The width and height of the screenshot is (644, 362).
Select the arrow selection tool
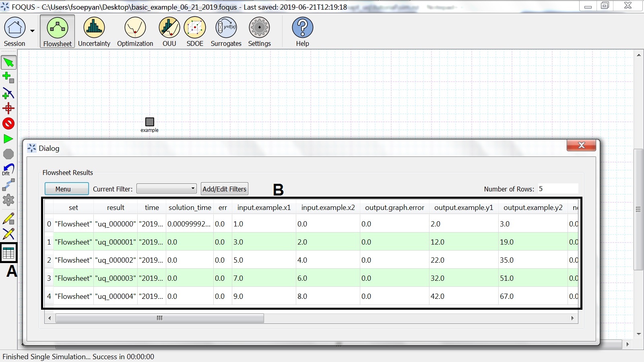[8, 62]
